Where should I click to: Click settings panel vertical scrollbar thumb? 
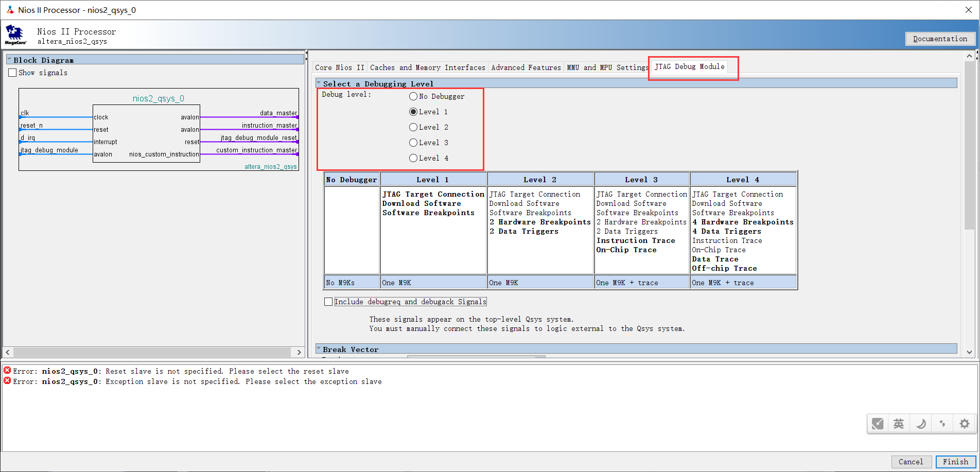969,145
